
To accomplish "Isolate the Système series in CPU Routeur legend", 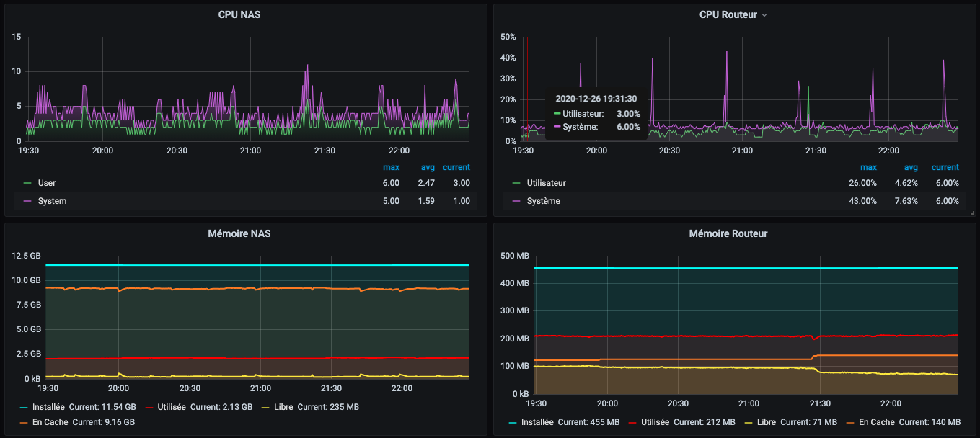I will 543,201.
